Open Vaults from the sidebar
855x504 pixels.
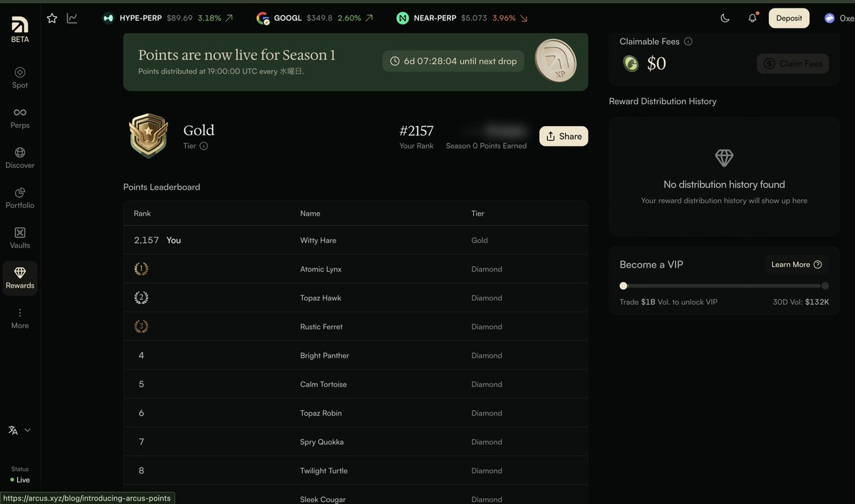coord(20,238)
